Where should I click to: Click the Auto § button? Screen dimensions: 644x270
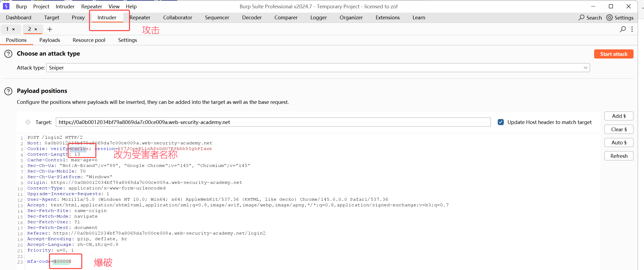point(619,143)
